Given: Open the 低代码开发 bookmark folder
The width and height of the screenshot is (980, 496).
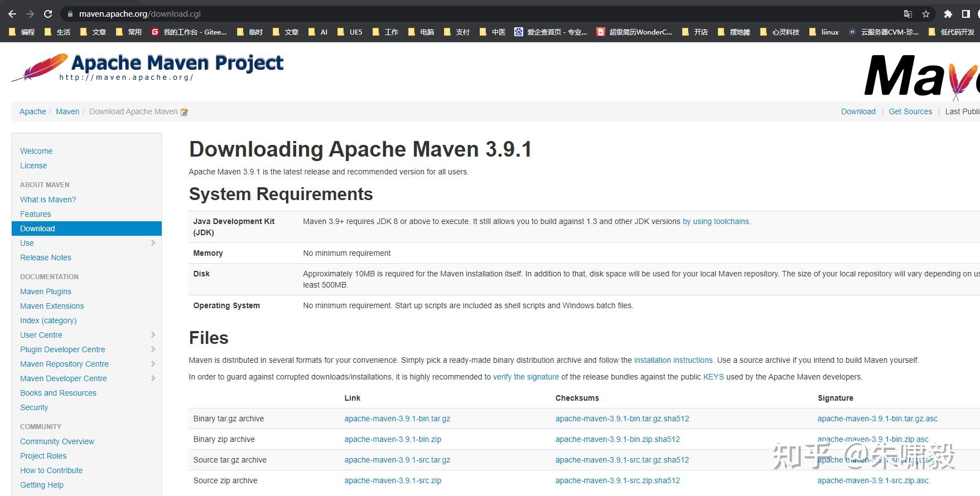Looking at the screenshot, I should [952, 32].
